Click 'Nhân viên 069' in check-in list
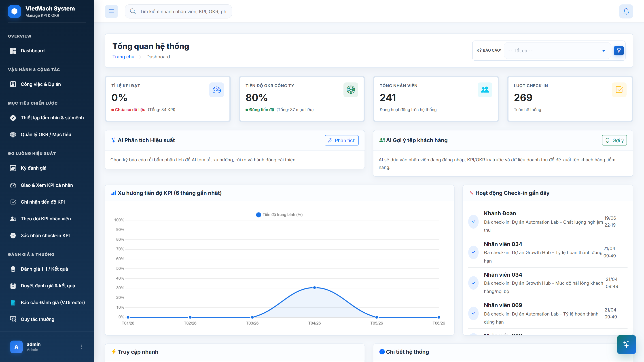644x362 pixels. 503,305
